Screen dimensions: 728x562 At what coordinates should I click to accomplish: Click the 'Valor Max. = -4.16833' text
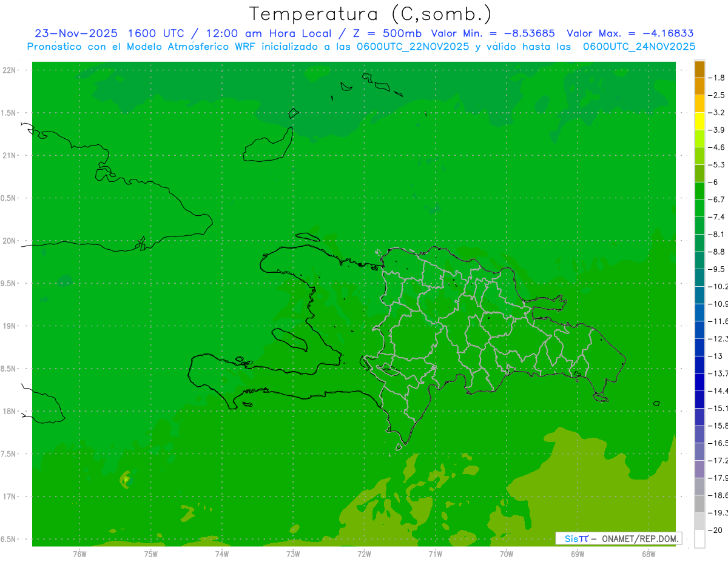(630, 33)
